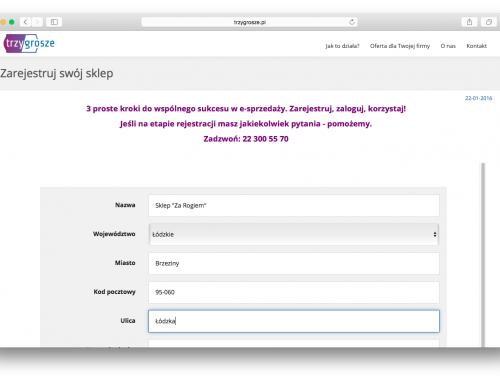Click the trzygrosze logo
Viewport: 500px width, 382px height.
point(29,43)
